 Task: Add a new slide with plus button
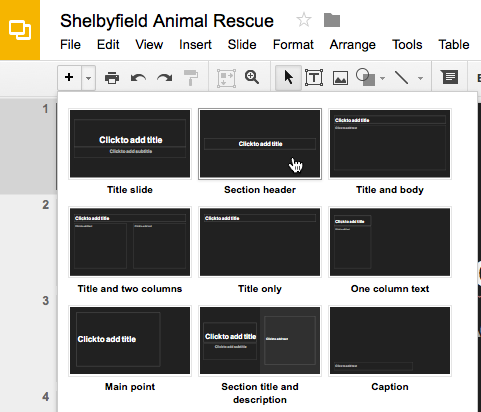(x=69, y=78)
